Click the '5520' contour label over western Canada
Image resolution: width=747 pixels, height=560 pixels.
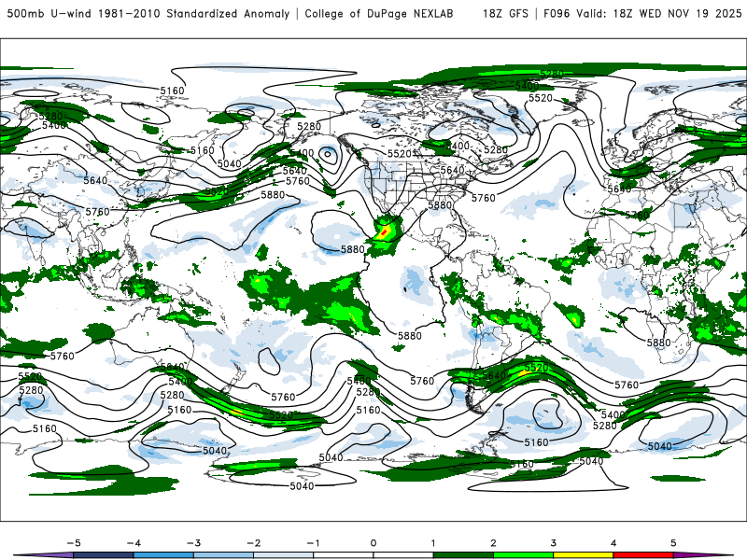point(400,154)
